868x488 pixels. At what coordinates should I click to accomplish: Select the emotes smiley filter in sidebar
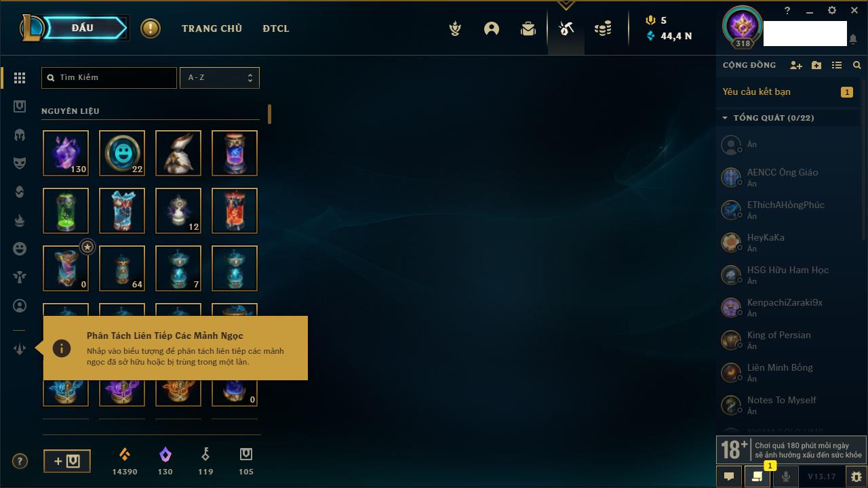coord(20,249)
